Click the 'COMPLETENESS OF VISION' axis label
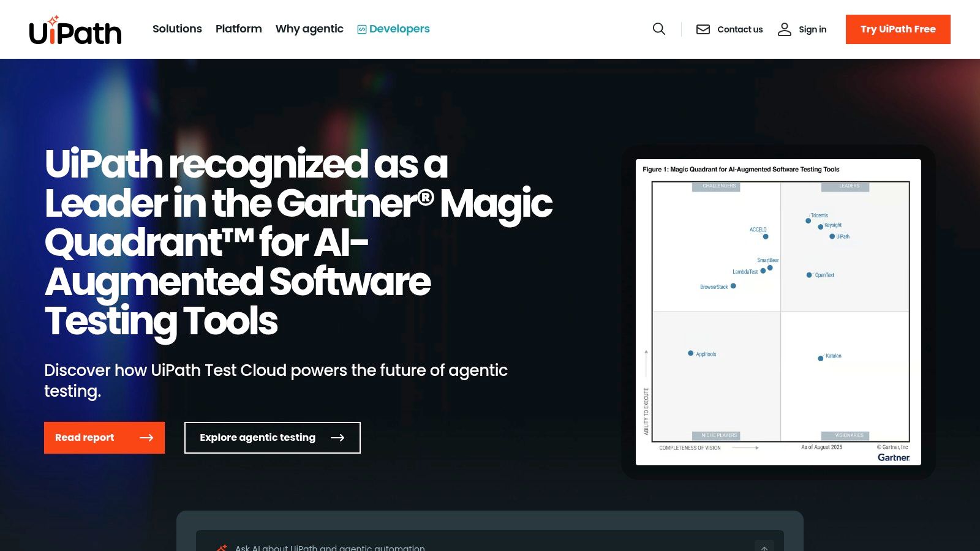 [690, 448]
